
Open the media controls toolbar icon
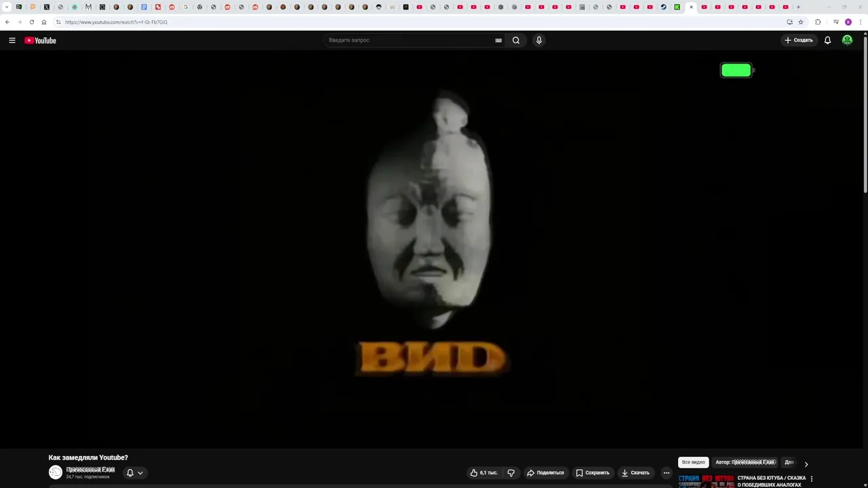click(x=836, y=22)
